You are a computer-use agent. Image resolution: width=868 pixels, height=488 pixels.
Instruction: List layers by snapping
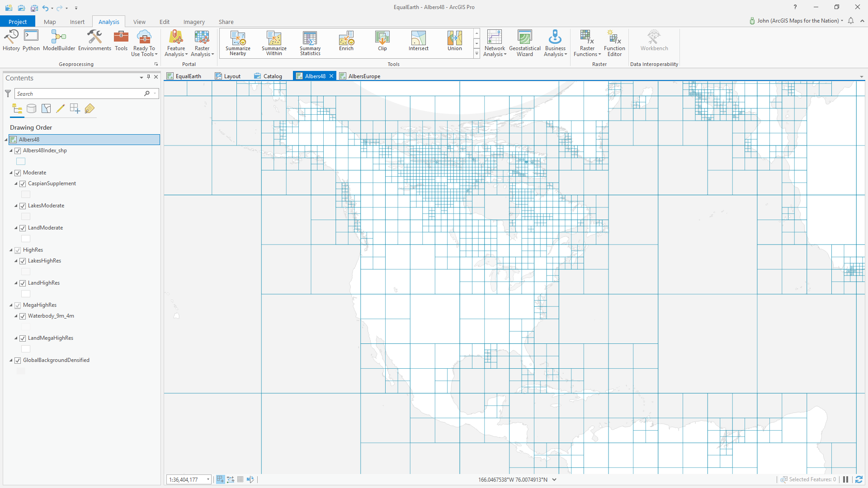coord(75,108)
